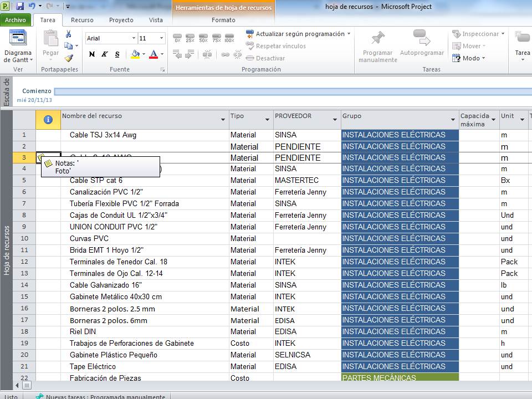Click the Tarea insert button at the ribbon edge
The height and width of the screenshot is (399, 532).
click(522, 46)
